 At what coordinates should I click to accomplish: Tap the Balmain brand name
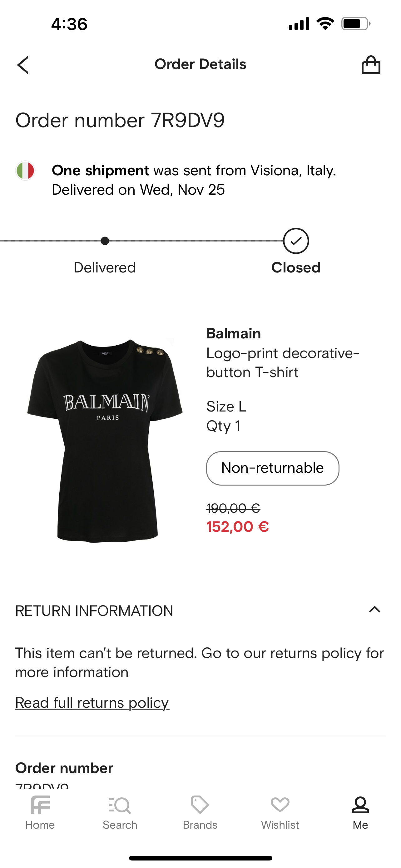coord(234,334)
